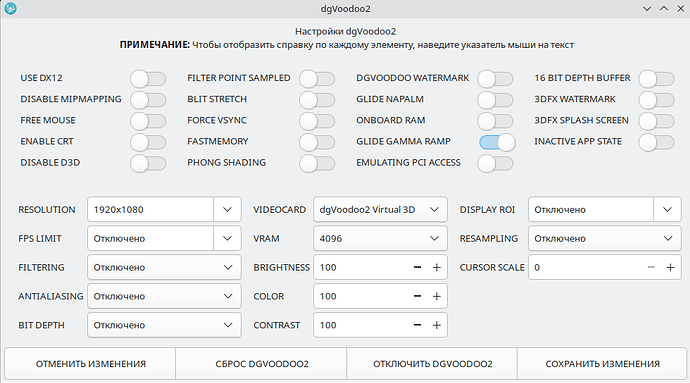Screen dimensions: 690x383
Task: Increase CONTRAST with the plus button
Action: click(x=437, y=325)
